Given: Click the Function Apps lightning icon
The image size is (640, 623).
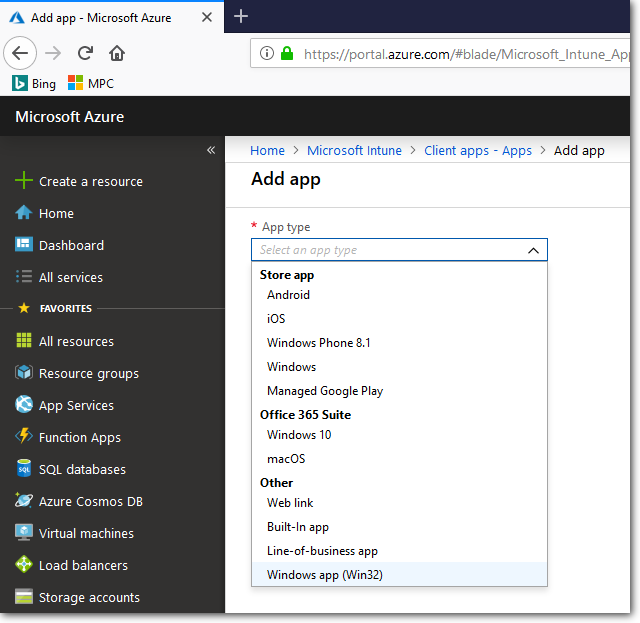Looking at the screenshot, I should click(24, 437).
